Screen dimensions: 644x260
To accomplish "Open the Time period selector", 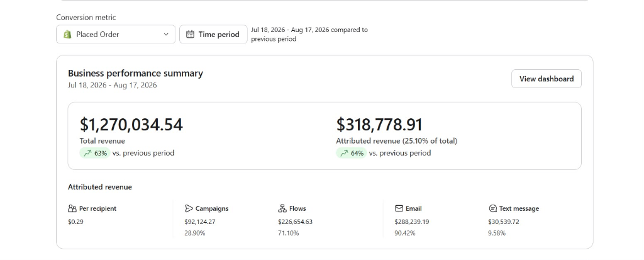I will tap(213, 35).
